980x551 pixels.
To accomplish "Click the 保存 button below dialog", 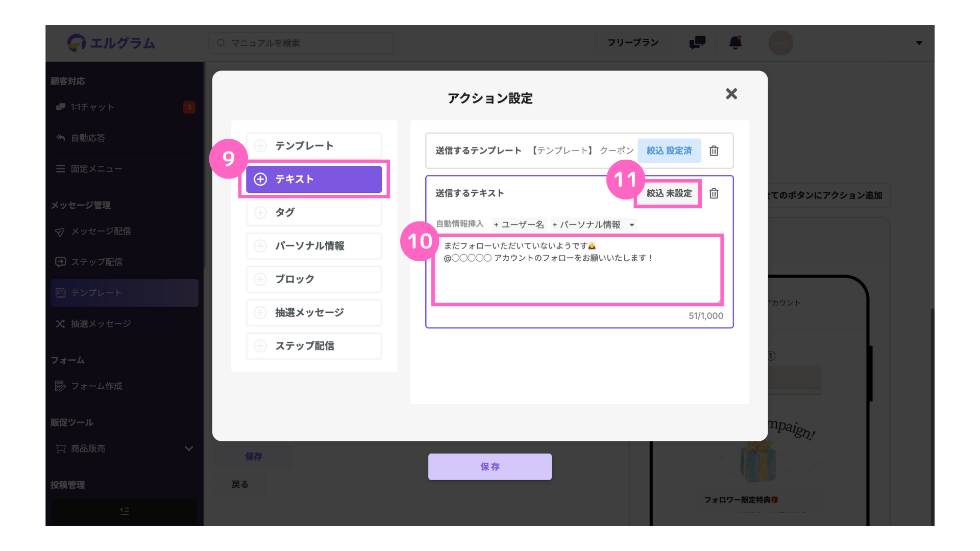I will pos(489,466).
